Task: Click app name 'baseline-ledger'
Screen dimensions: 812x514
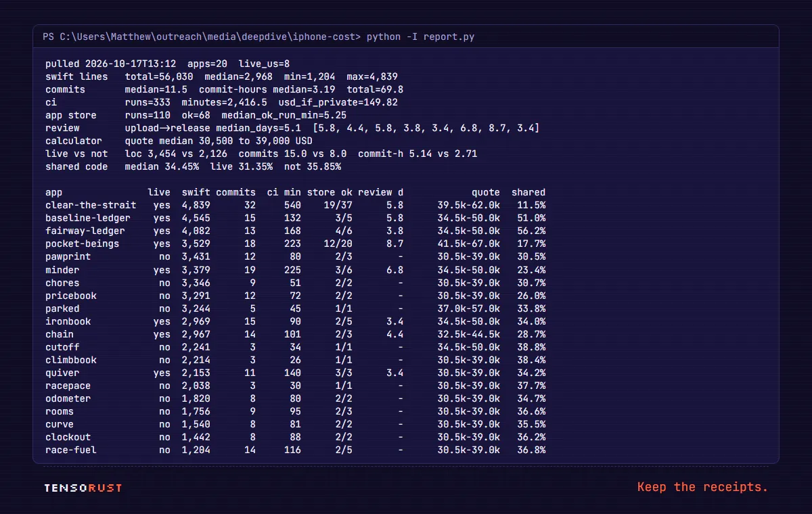Action: [x=88, y=218]
